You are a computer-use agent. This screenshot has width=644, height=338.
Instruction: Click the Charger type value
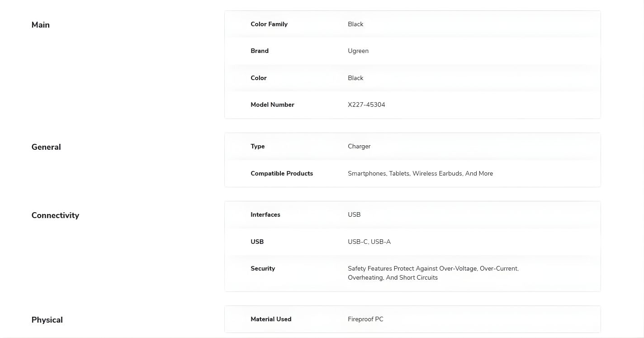click(359, 146)
